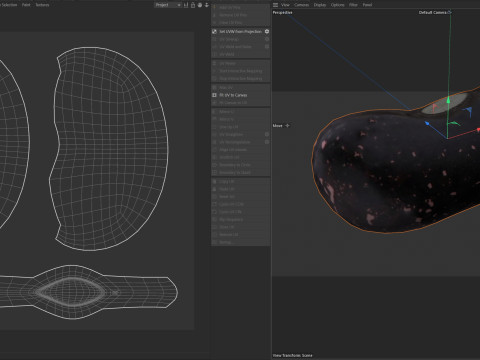Run Boundary to Quad

pos(240,173)
